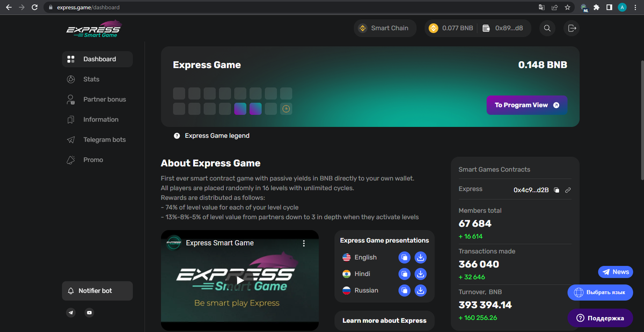644x332 pixels.
Task: Click the NL extension icon in toolbar
Action: [583, 8]
